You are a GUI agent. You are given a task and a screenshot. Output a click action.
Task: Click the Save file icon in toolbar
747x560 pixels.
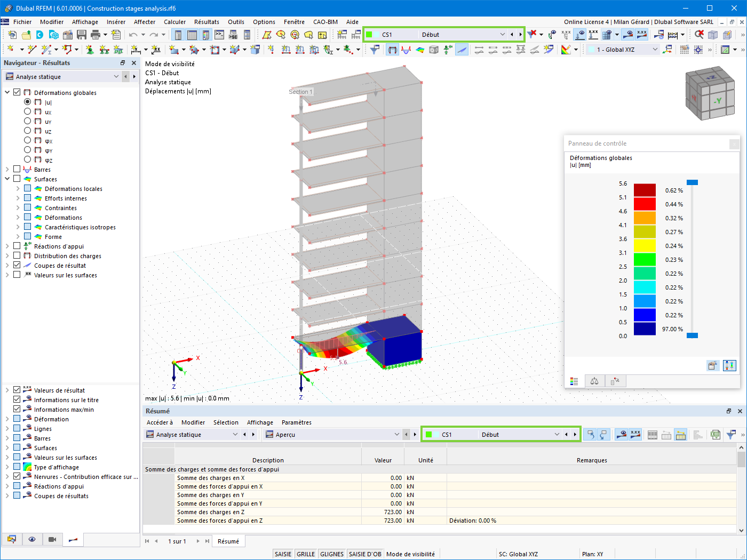[82, 35]
